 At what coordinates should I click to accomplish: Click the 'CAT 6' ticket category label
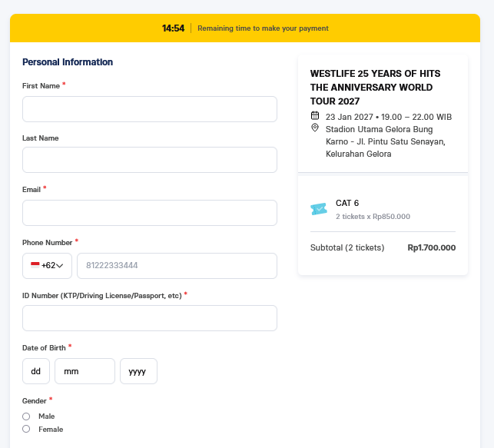[347, 203]
